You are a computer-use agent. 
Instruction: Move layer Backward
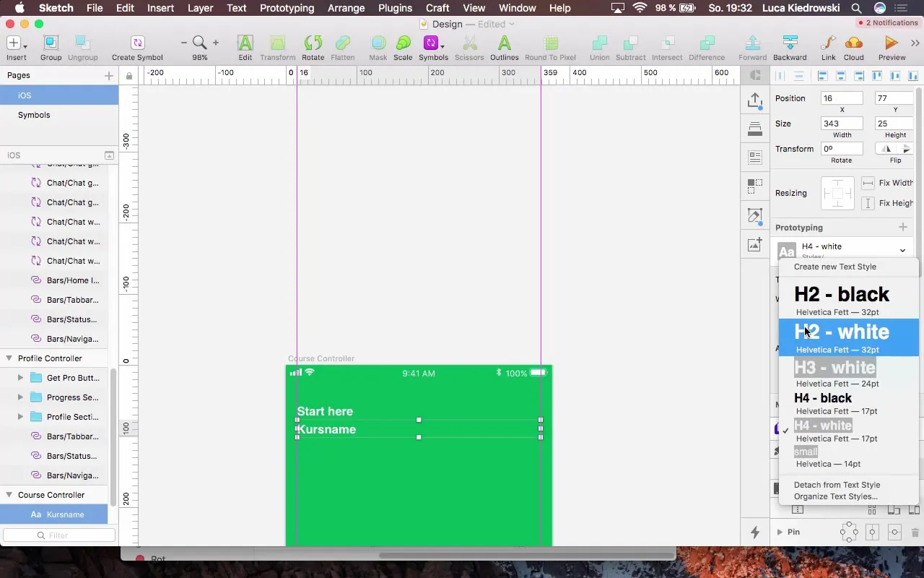790,48
